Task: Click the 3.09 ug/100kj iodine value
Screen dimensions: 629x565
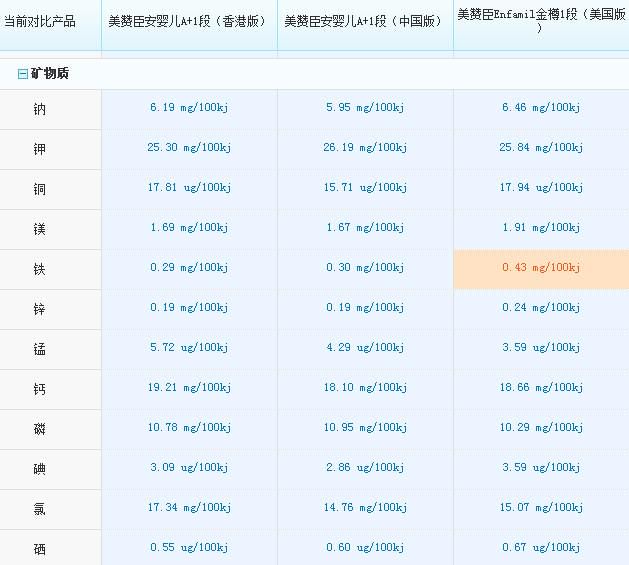Action: [189, 468]
